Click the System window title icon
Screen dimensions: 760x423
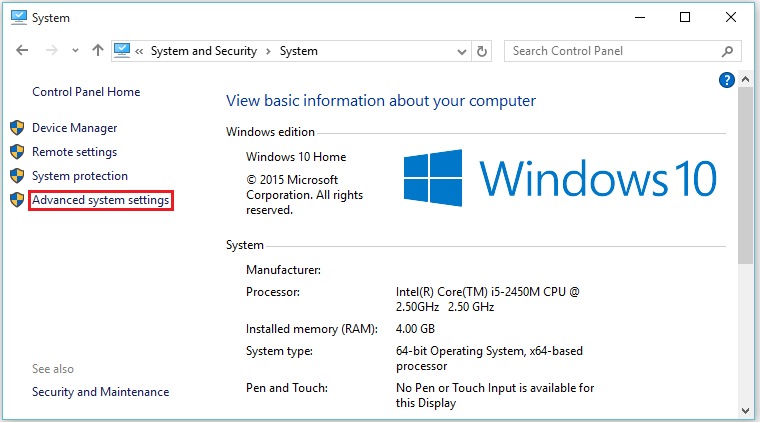[x=18, y=17]
